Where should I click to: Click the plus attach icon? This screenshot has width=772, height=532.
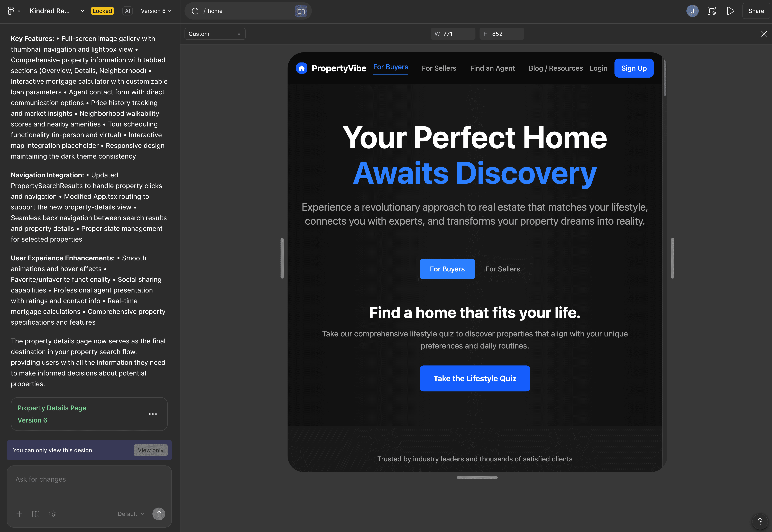tap(20, 514)
